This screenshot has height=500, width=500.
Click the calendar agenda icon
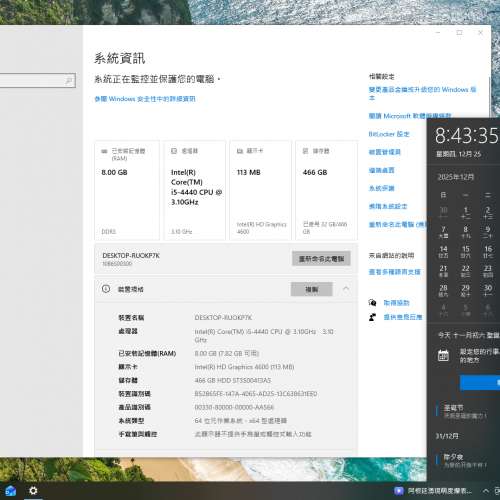pos(443,356)
